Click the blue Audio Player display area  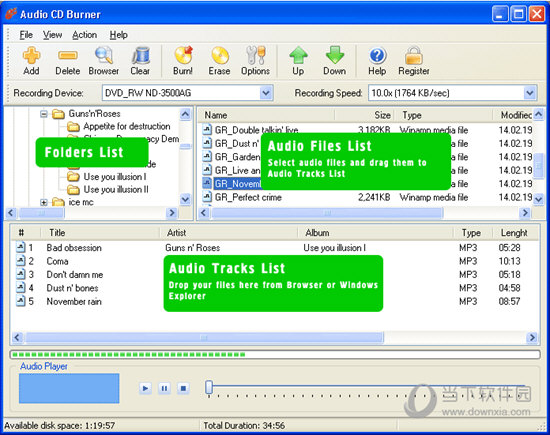click(x=69, y=388)
